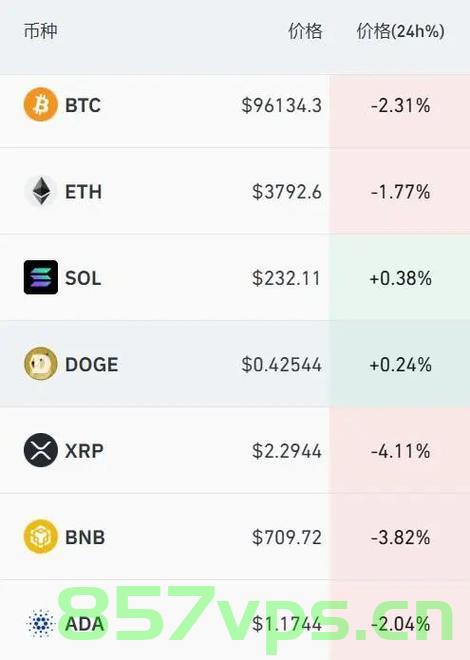
Task: Open the BTC price $96134.3
Action: 281,105
